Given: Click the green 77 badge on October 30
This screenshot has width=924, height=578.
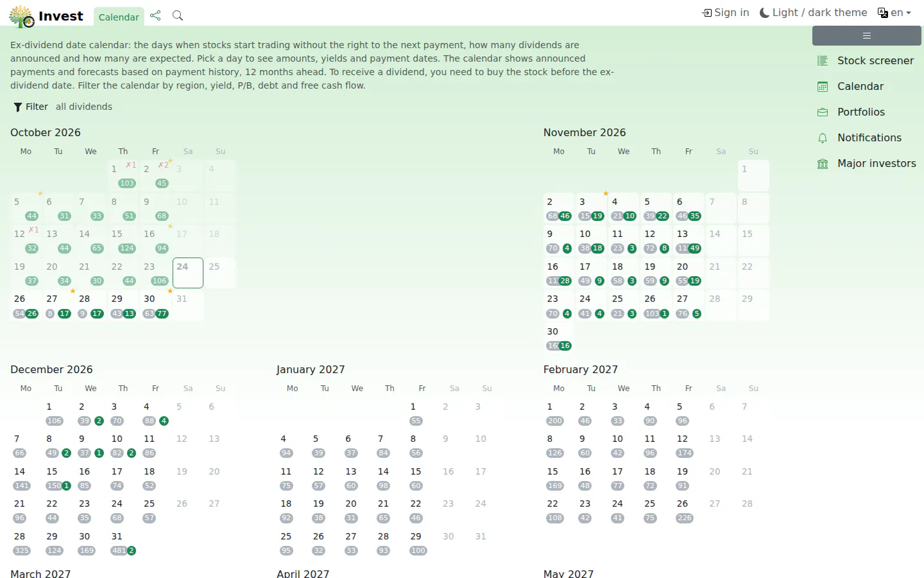Looking at the screenshot, I should tap(162, 313).
